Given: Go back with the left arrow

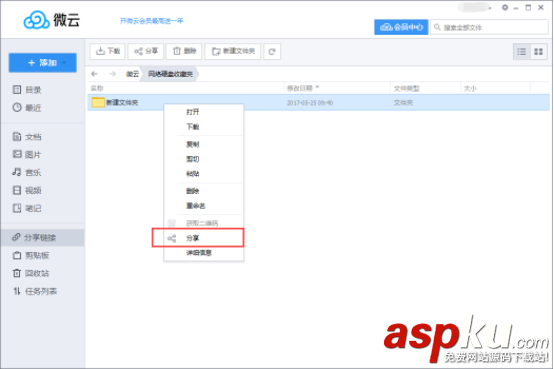Looking at the screenshot, I should (x=94, y=74).
